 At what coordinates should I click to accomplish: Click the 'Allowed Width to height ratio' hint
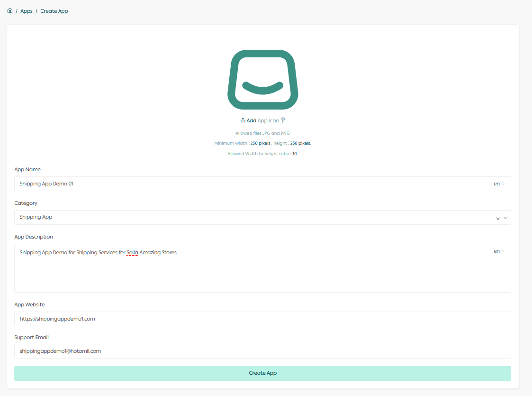point(262,154)
